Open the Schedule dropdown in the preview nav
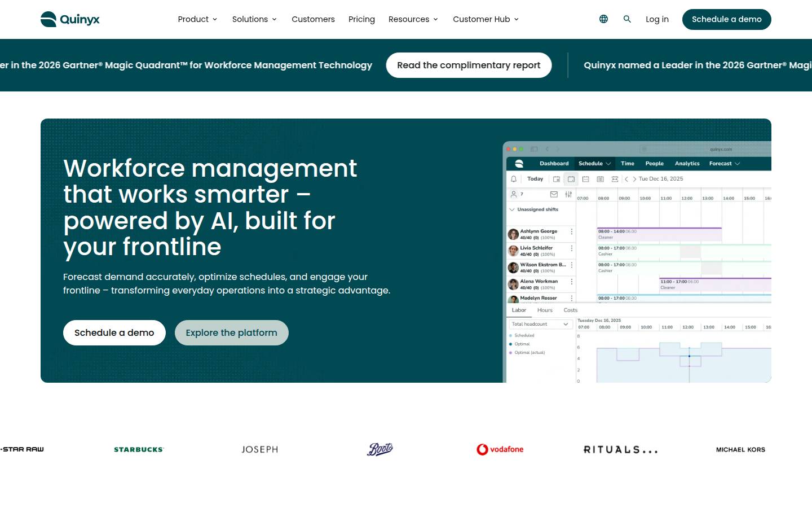Screen dimensions: 812x508 (594, 164)
